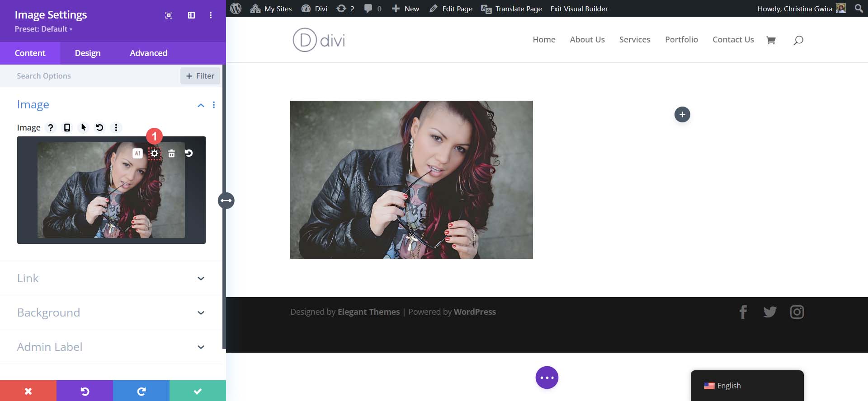868x401 pixels.
Task: Switch to the Advanced tab
Action: (148, 53)
